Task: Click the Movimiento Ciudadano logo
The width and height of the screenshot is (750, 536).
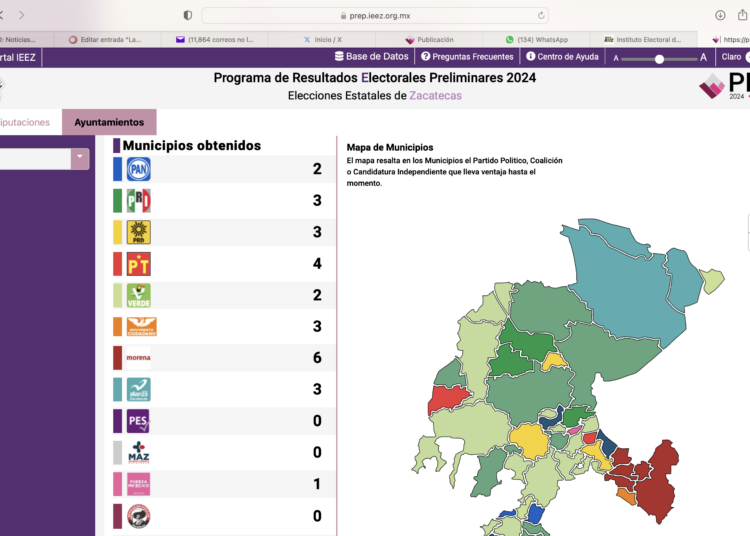Action: [138, 327]
